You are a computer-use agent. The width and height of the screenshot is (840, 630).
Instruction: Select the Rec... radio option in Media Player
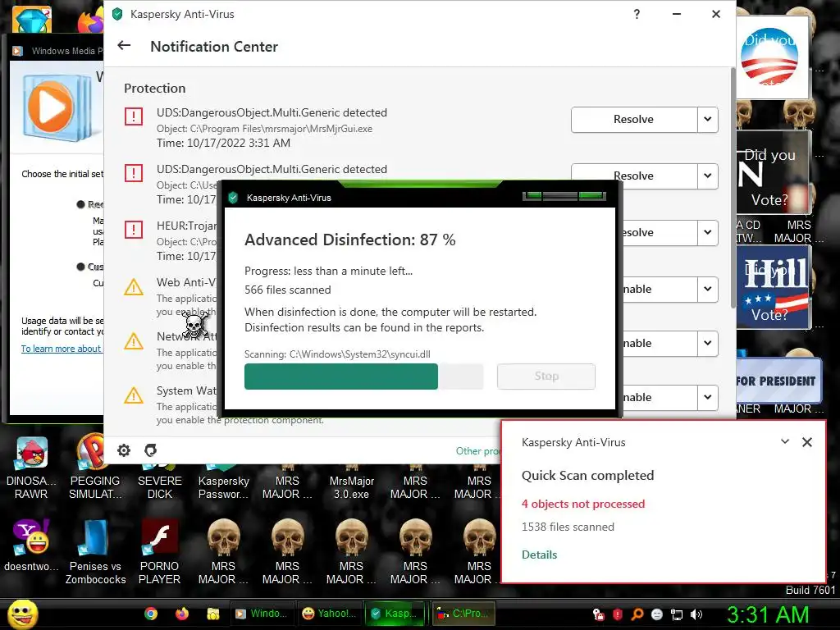pos(81,204)
